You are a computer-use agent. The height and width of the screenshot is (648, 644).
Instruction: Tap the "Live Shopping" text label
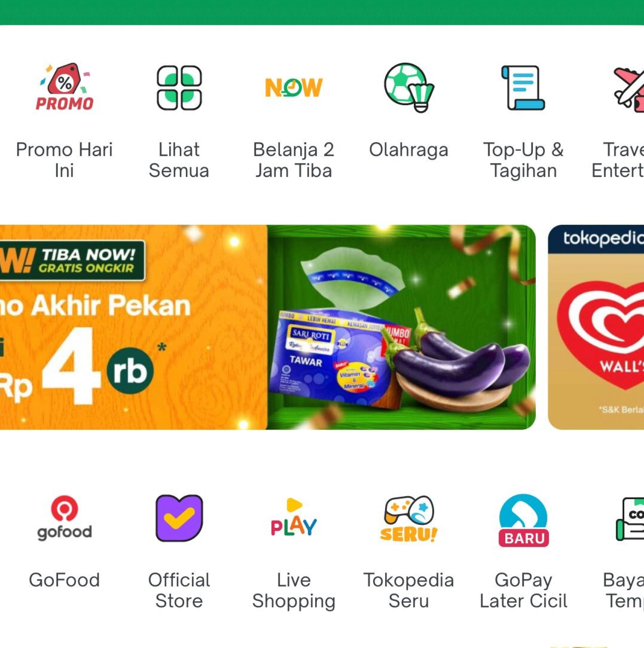(x=294, y=590)
